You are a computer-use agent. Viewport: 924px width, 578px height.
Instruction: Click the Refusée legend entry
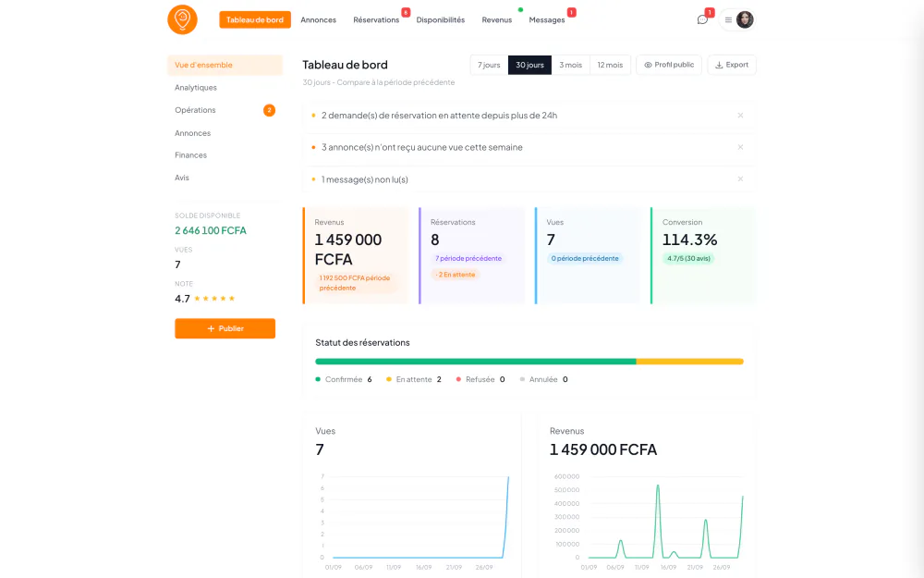pyautogui.click(x=480, y=379)
